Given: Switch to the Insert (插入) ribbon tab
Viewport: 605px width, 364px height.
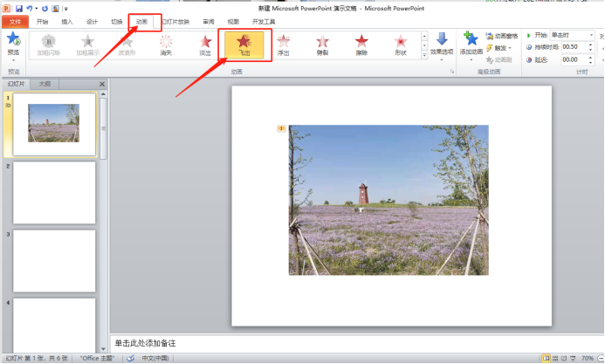Looking at the screenshot, I should [67, 21].
